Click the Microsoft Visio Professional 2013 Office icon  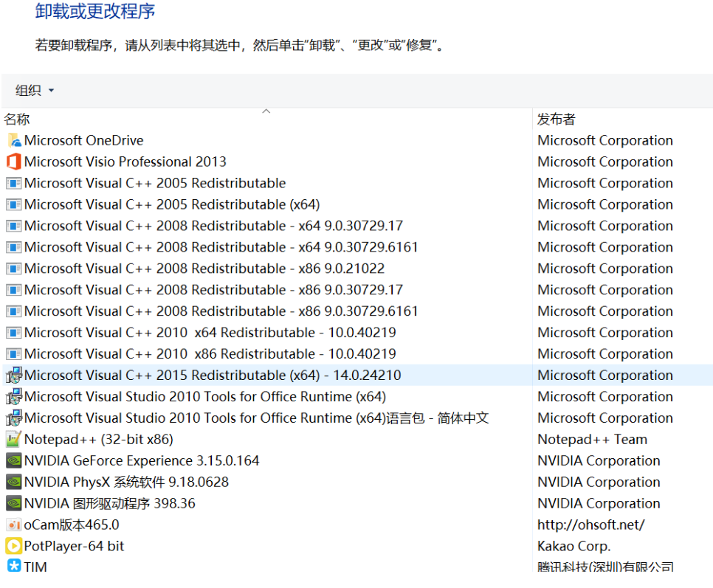pyautogui.click(x=13, y=162)
